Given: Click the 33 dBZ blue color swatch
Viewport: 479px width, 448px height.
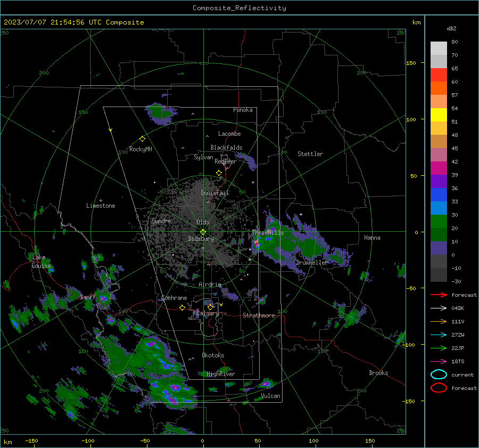Looking at the screenshot, I should coord(439,195).
